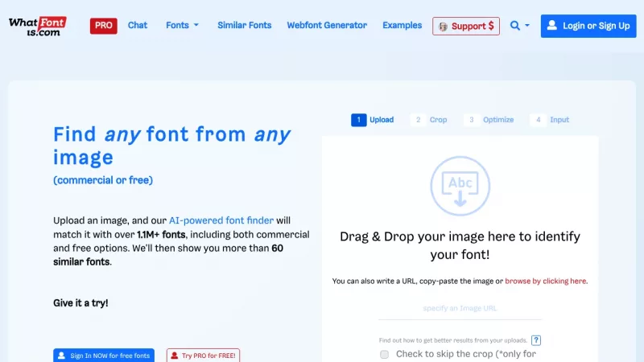Open the Webfont Generator page

tap(327, 26)
